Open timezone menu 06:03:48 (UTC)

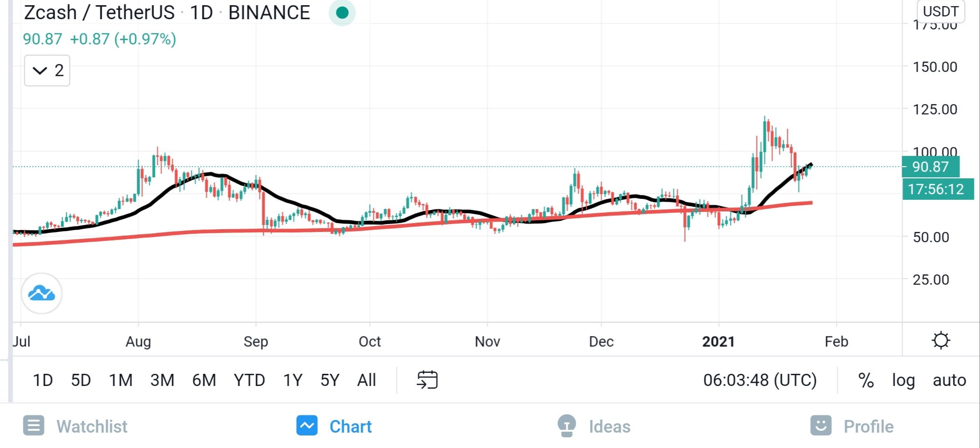pos(760,380)
